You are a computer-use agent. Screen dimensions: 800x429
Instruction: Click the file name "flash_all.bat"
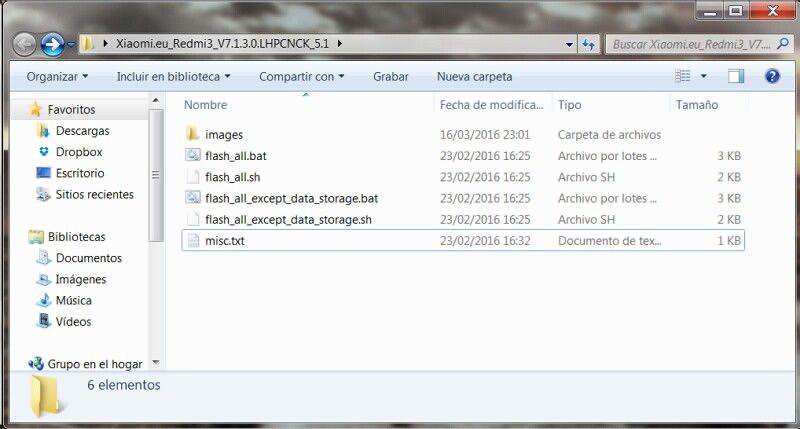click(x=236, y=156)
